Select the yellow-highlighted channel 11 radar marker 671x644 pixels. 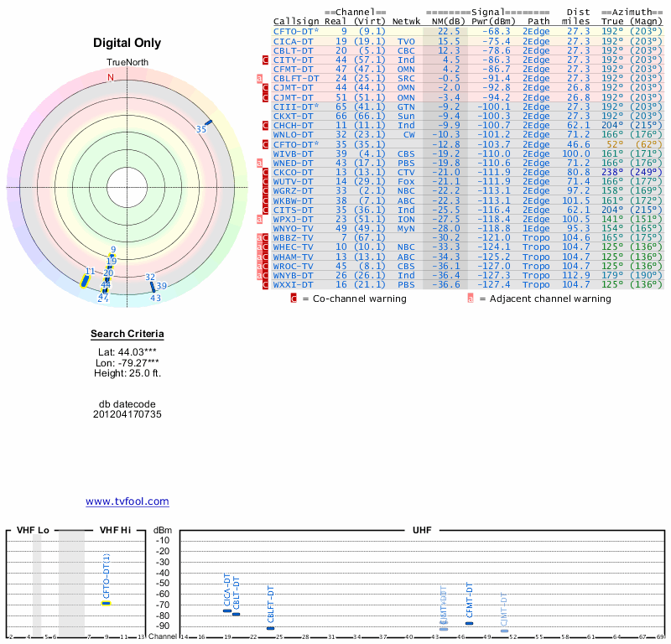[x=85, y=282]
